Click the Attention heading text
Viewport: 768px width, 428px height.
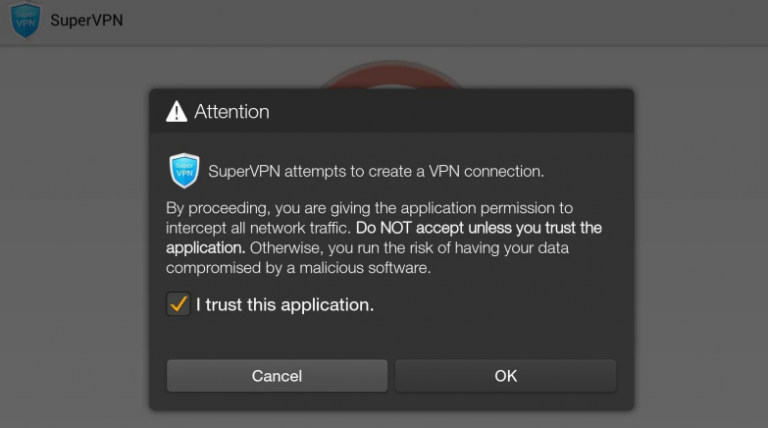click(232, 112)
